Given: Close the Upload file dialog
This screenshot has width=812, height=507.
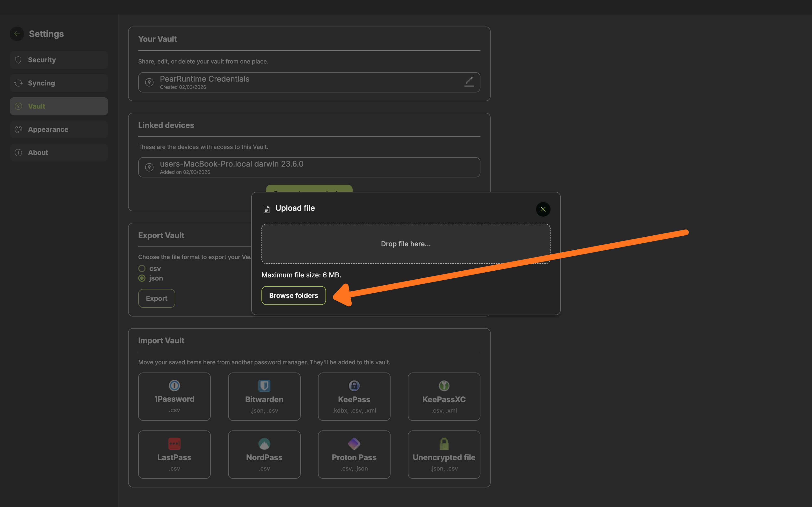Looking at the screenshot, I should tap(543, 209).
